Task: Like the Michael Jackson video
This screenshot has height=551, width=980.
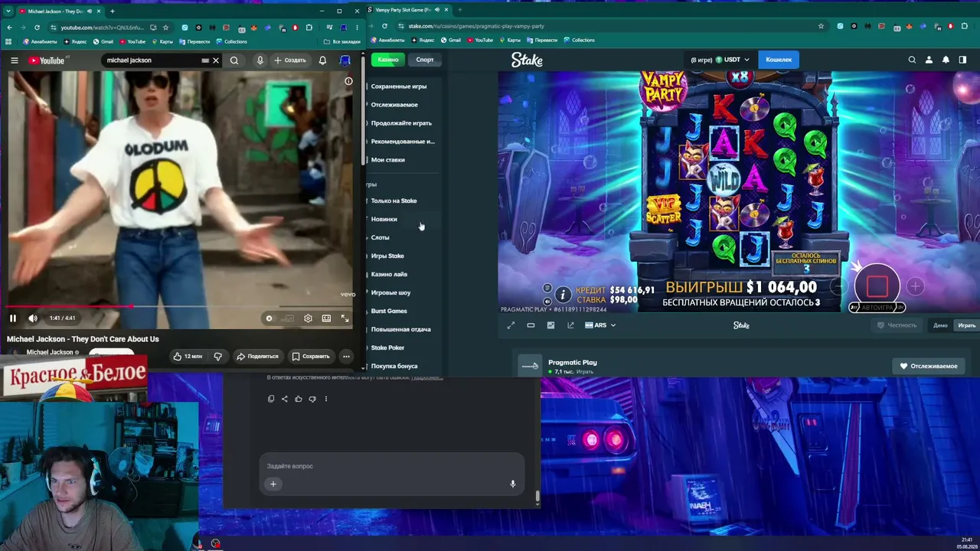Action: pos(187,356)
